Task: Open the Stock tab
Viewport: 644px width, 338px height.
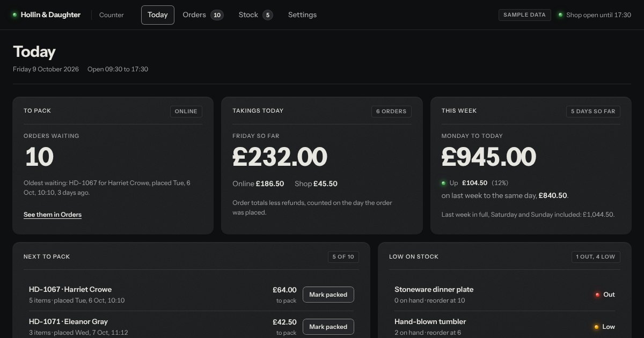Action: click(255, 15)
